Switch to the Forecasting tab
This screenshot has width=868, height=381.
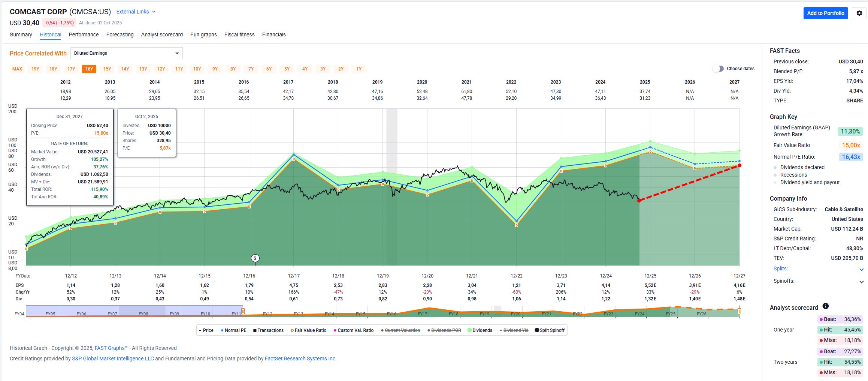(120, 34)
